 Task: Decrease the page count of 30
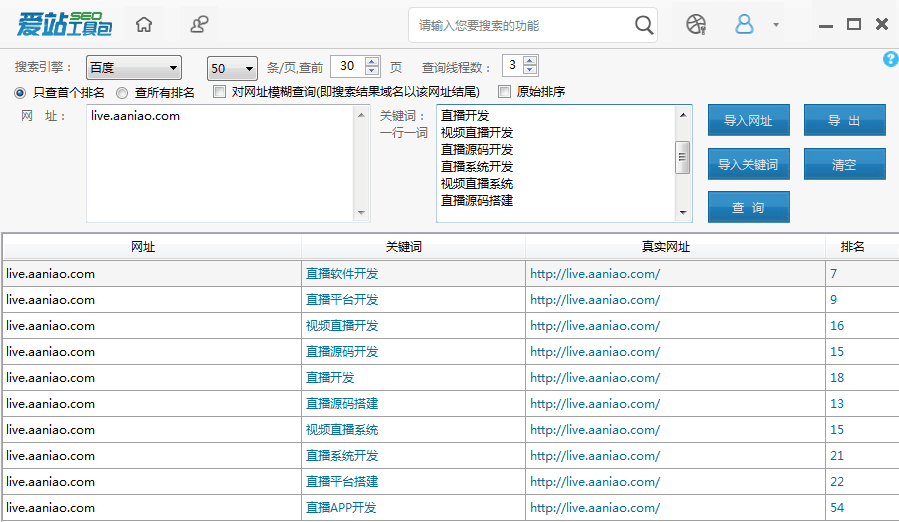(372, 71)
